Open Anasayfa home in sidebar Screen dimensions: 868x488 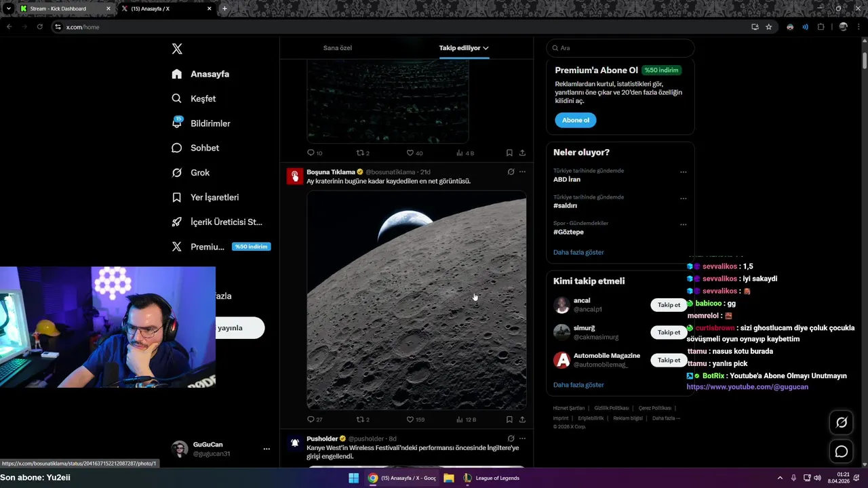pyautogui.click(x=201, y=74)
